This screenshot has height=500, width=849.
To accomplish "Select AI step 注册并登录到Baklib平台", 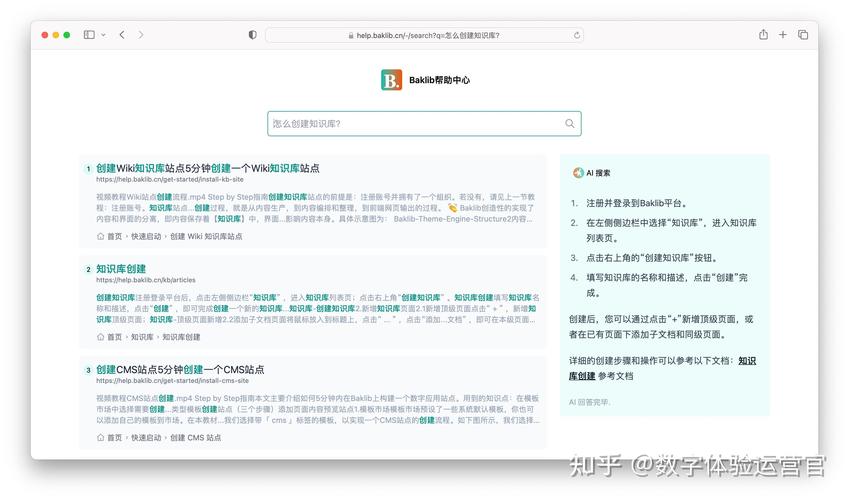I will (x=637, y=204).
